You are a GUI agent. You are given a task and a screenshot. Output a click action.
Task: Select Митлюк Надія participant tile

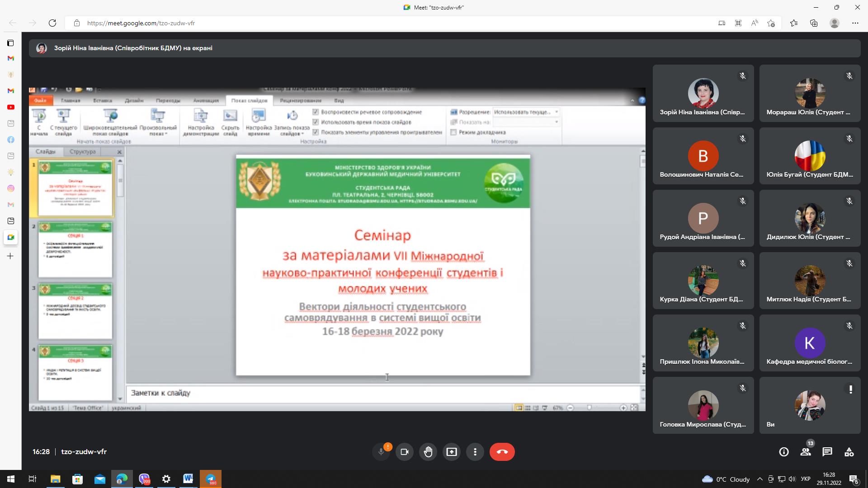pos(810,281)
